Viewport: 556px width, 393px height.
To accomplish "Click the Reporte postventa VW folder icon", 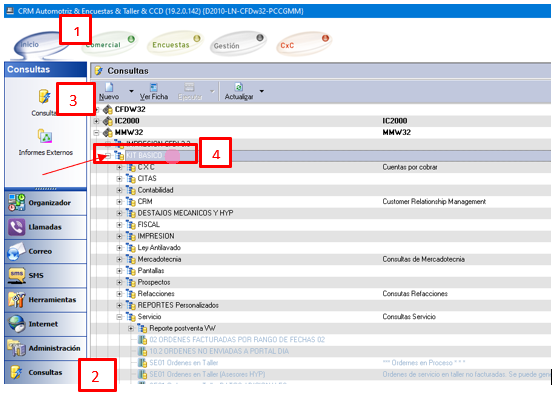I will click(142, 328).
